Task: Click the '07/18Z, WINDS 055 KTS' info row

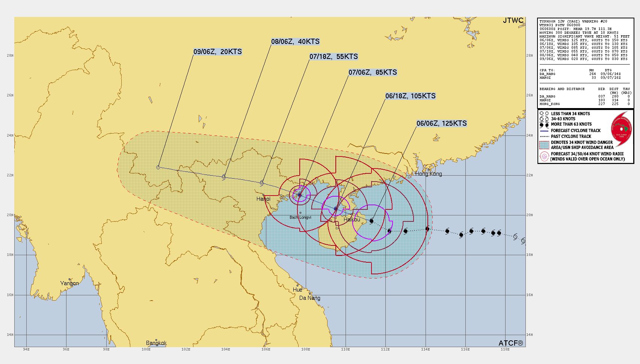Action: [x=583, y=51]
